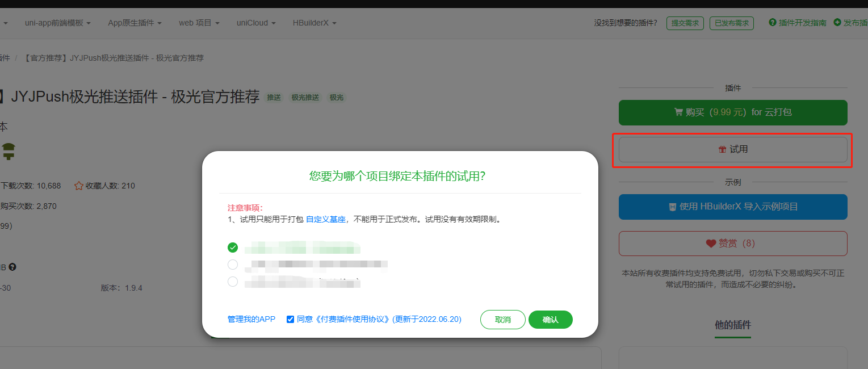Select the middle project radio button
This screenshot has height=369, width=868.
pos(233,265)
